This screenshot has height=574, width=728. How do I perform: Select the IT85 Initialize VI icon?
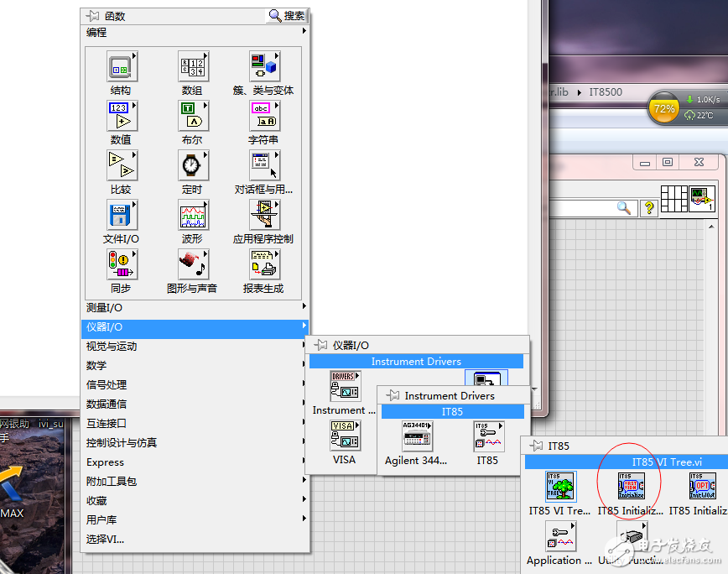pos(632,486)
